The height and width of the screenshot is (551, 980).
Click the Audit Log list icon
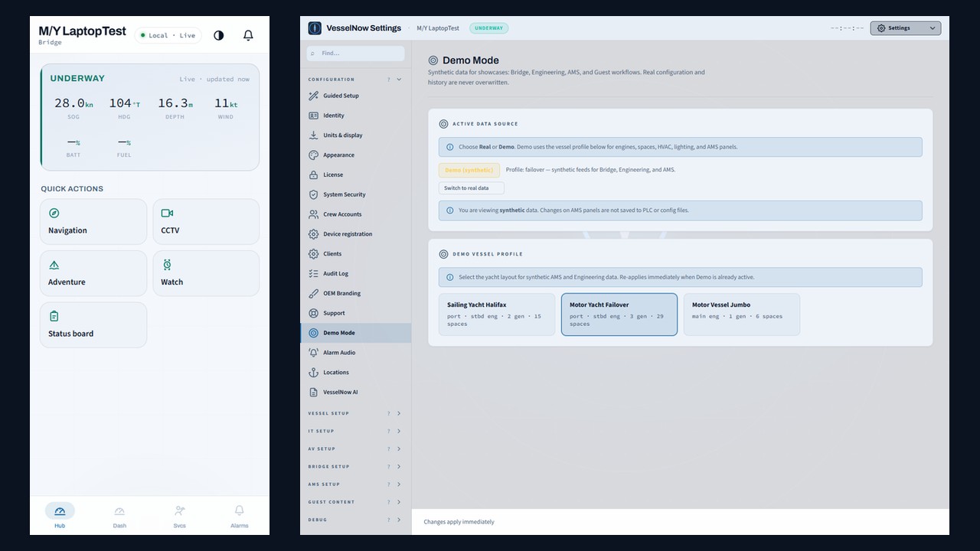click(313, 273)
